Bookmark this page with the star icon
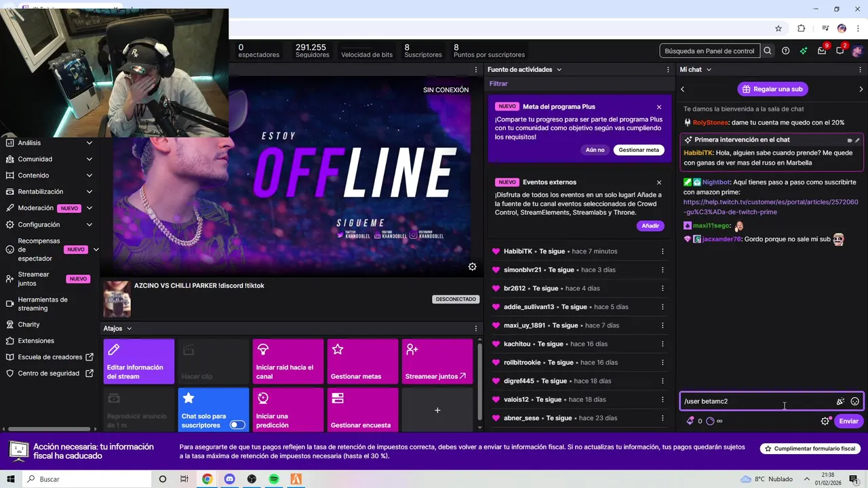This screenshot has width=868, height=488. 778,28
